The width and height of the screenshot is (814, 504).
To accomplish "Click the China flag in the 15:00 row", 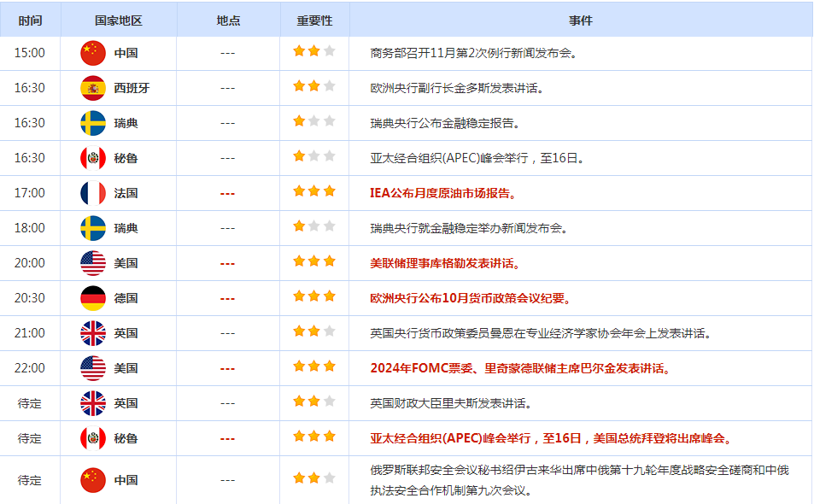I will [x=93, y=53].
